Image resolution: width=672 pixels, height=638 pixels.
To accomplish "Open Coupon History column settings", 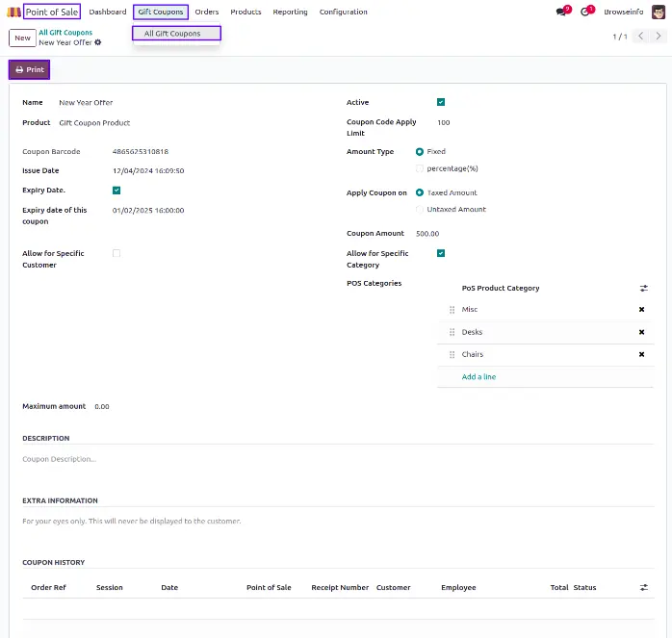I will (x=644, y=587).
